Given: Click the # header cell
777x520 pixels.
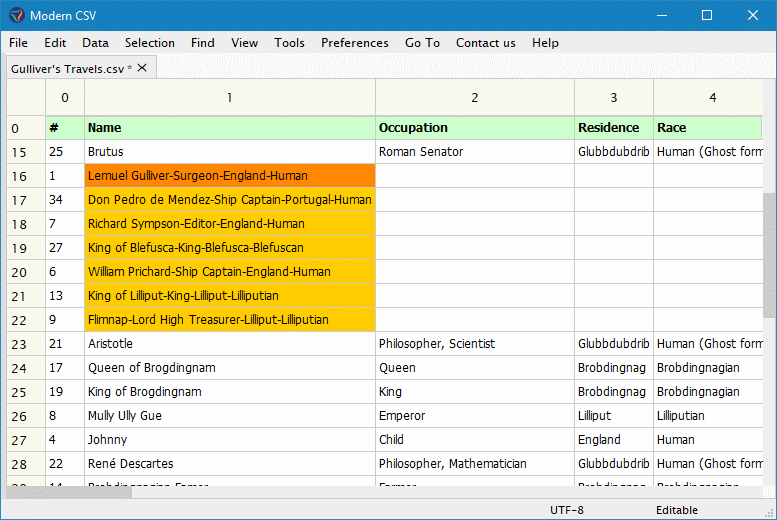Looking at the screenshot, I should coord(65,128).
